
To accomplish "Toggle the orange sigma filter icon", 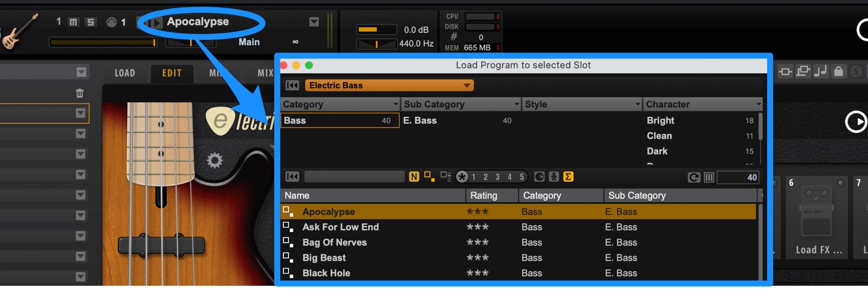I will coord(568,176).
